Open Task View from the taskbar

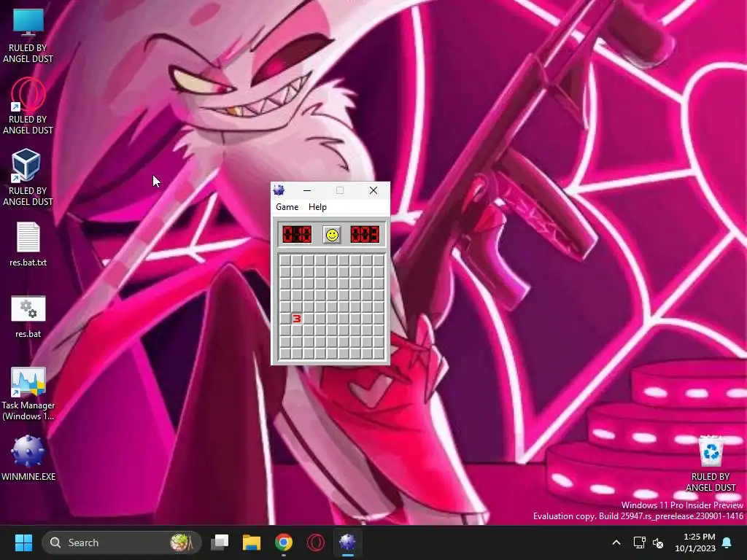click(x=220, y=542)
